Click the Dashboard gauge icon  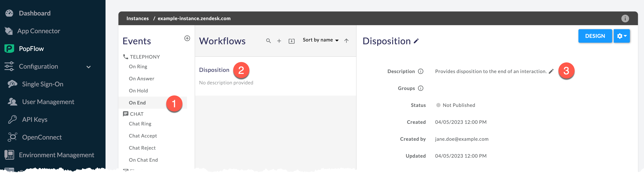click(x=9, y=13)
